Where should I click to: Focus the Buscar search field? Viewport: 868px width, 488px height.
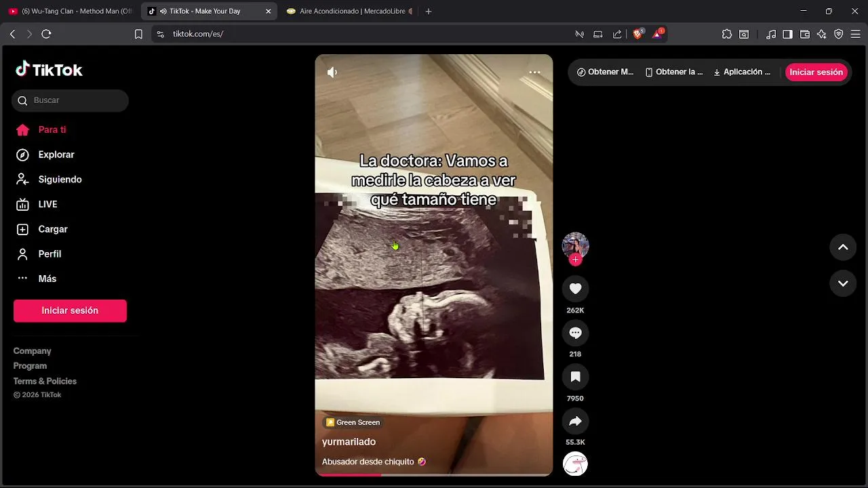pyautogui.click(x=70, y=100)
